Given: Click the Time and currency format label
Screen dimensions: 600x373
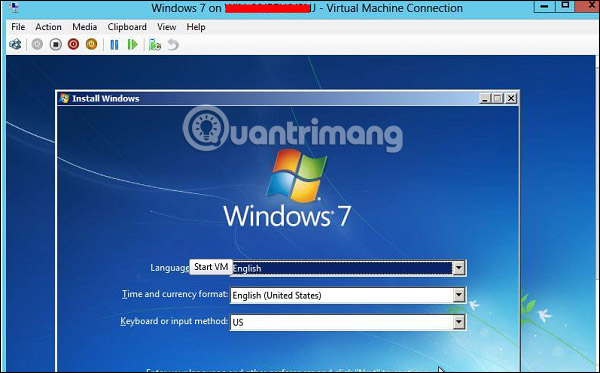Looking at the screenshot, I should click(174, 294).
